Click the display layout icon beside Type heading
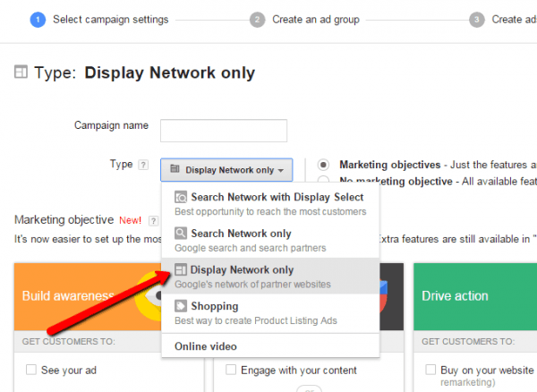The image size is (537, 392). click(x=21, y=72)
